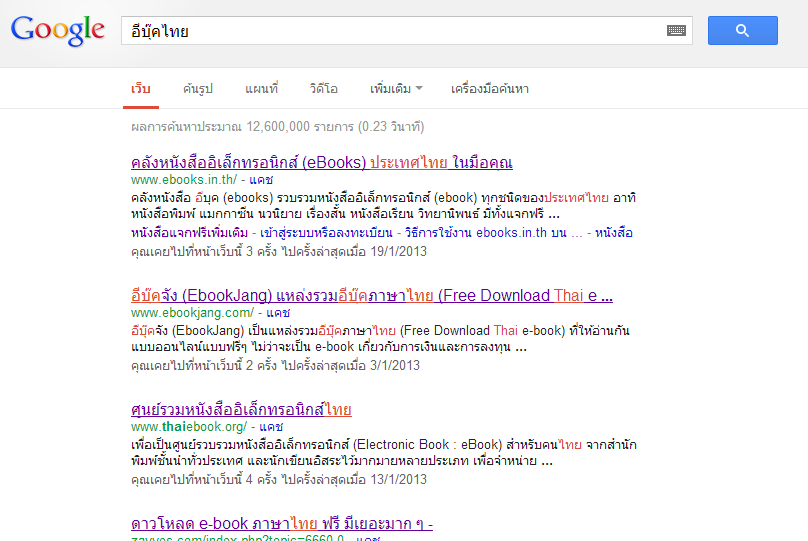Image resolution: width=808 pixels, height=541 pixels.
Task: Click the Google logo
Action: point(58,30)
